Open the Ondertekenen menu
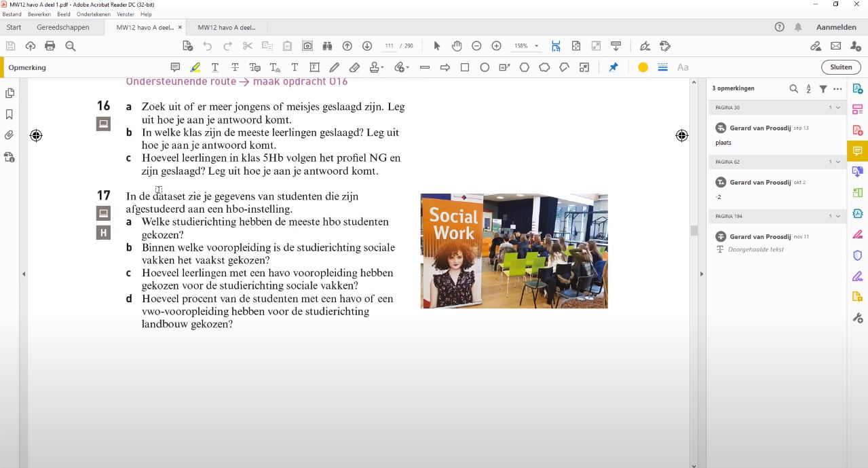Image resolution: width=868 pixels, height=468 pixels. (x=94, y=14)
